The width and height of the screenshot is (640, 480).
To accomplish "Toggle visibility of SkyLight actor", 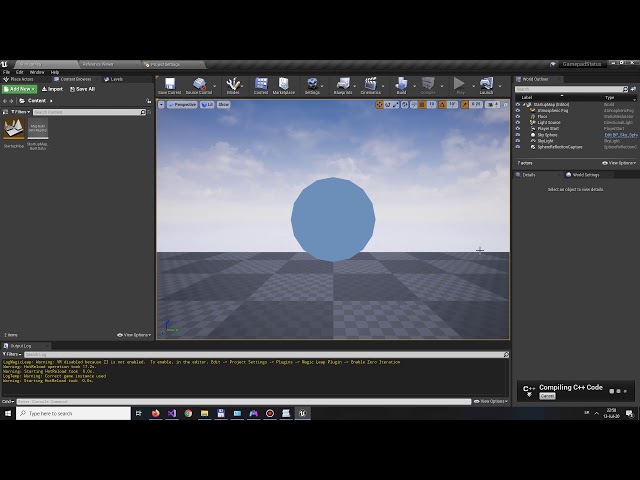I will coord(518,141).
